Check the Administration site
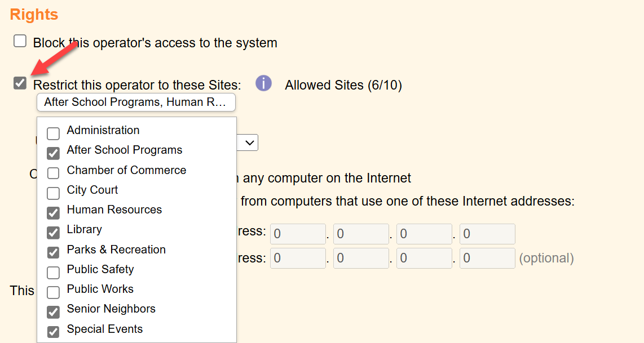This screenshot has width=644, height=343. [x=53, y=133]
